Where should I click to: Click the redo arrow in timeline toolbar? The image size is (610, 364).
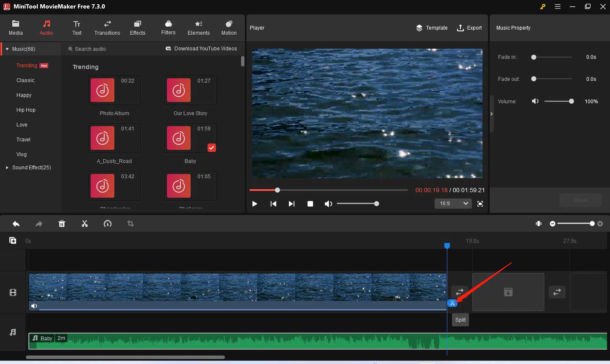(x=39, y=223)
